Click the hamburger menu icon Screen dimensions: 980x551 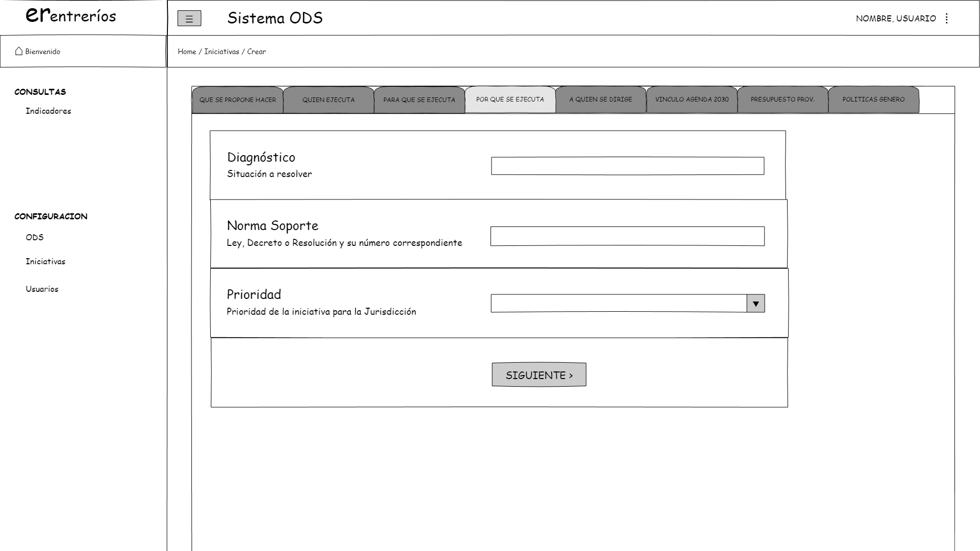(189, 19)
